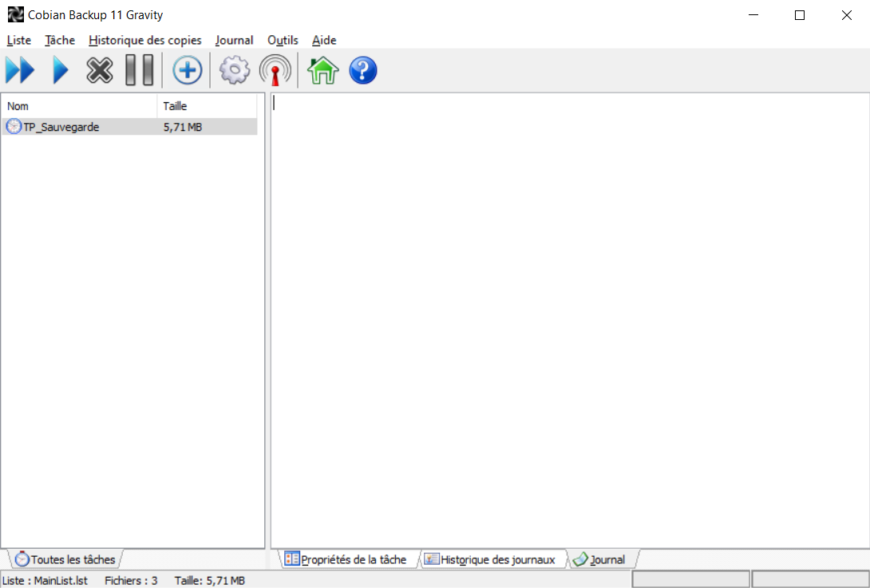Sort by the Taille column header
The height and width of the screenshot is (588, 870).
207,106
